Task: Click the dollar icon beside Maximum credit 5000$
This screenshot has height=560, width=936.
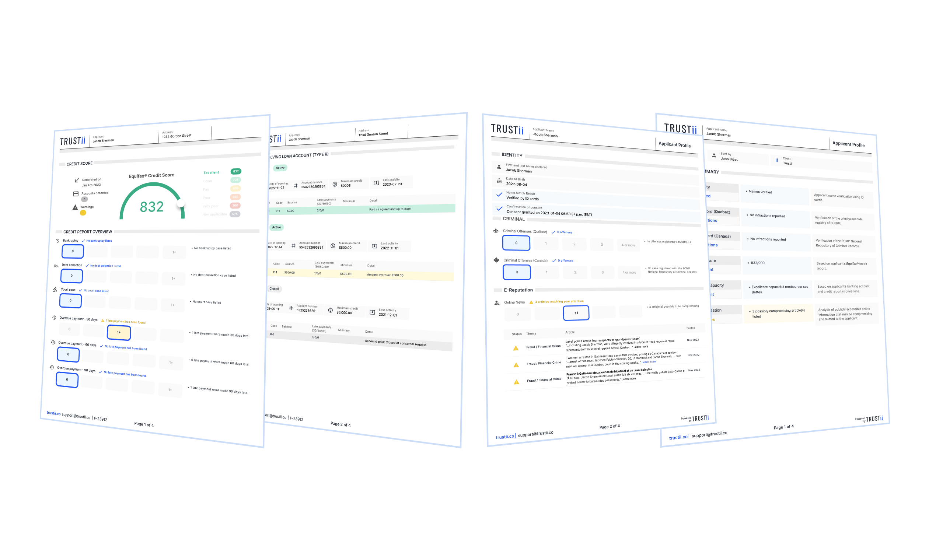Action: [x=335, y=184]
